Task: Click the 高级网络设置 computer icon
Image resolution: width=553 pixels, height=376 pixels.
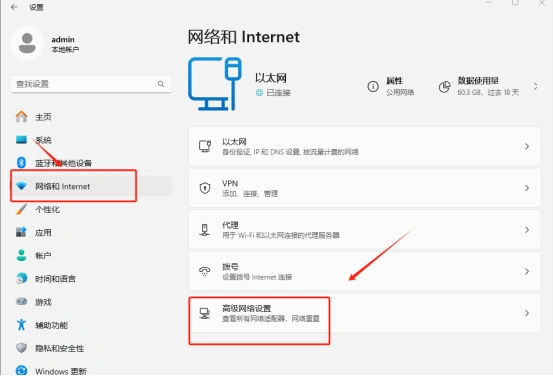Action: (205, 313)
